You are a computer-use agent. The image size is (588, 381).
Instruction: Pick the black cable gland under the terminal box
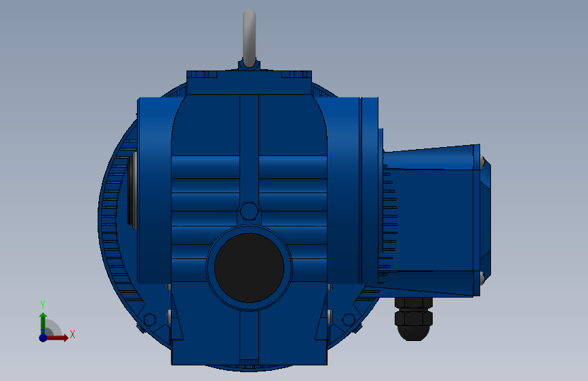point(414,319)
